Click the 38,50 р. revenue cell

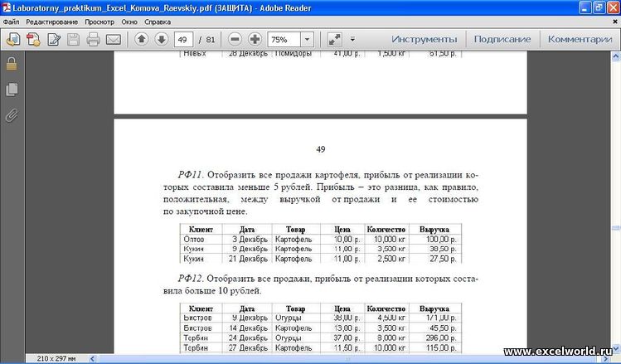click(x=443, y=249)
